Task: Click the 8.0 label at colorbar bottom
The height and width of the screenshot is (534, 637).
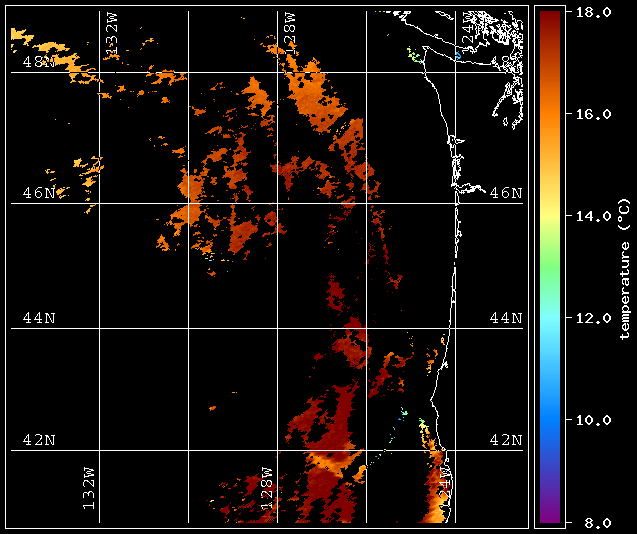Action: click(592, 522)
